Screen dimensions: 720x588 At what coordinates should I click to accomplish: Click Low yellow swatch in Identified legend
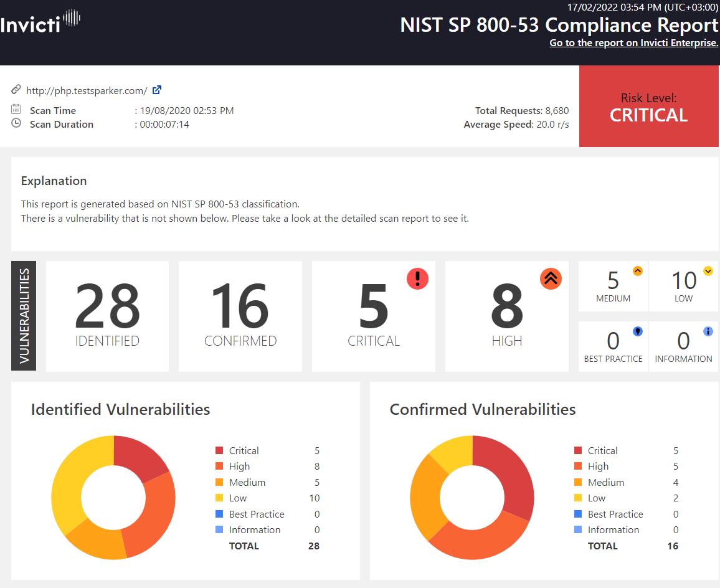coord(219,498)
